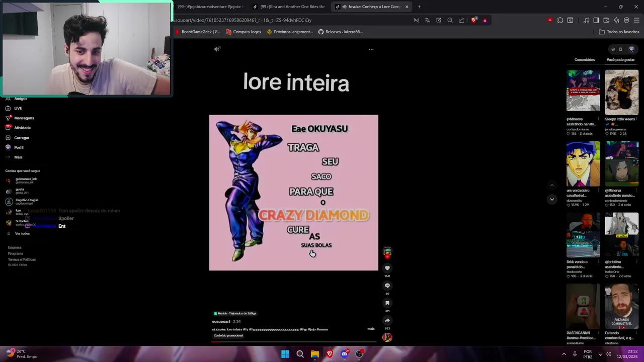The width and height of the screenshot is (644, 362).
Task: Open the eusouoart creator name
Action: pyautogui.click(x=221, y=321)
